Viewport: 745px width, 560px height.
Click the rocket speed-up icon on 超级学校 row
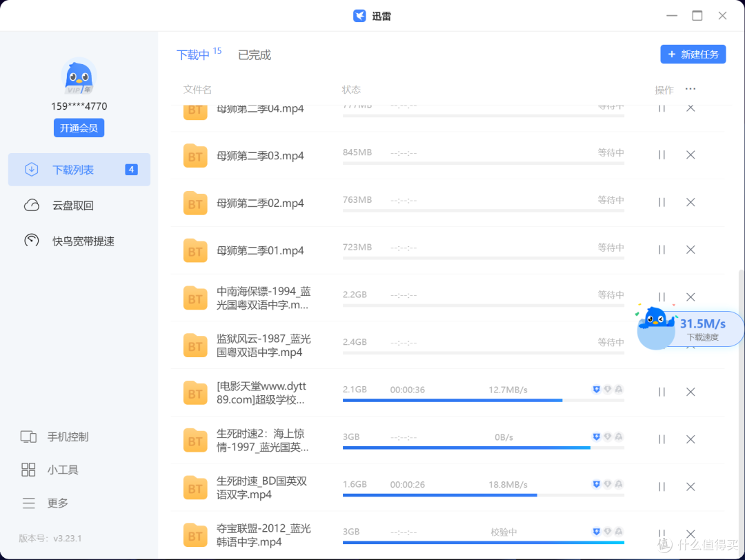(x=619, y=390)
